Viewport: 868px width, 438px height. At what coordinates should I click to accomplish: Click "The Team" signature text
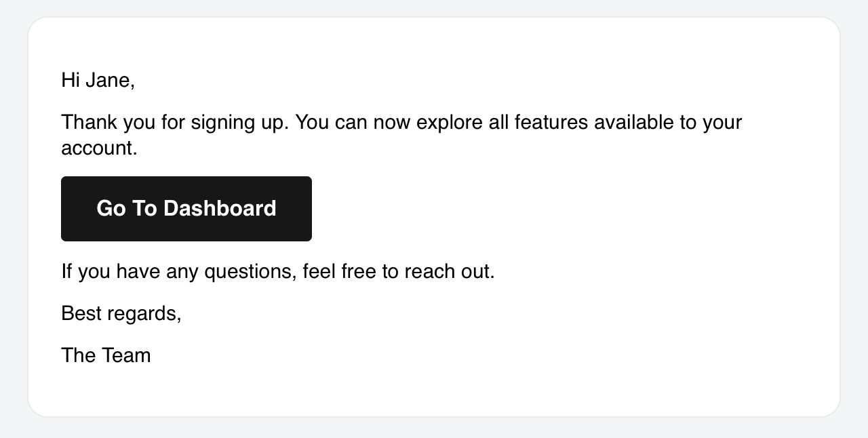click(x=106, y=356)
